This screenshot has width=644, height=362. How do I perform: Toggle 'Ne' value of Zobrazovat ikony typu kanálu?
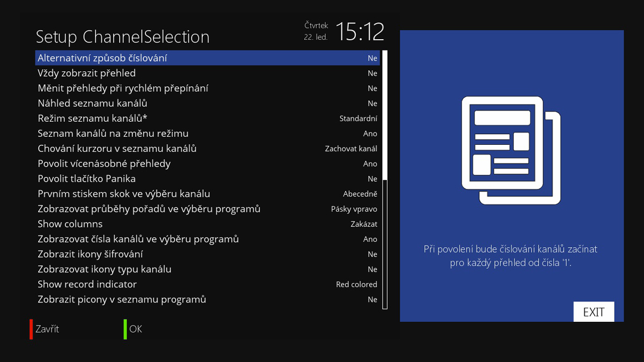(372, 269)
